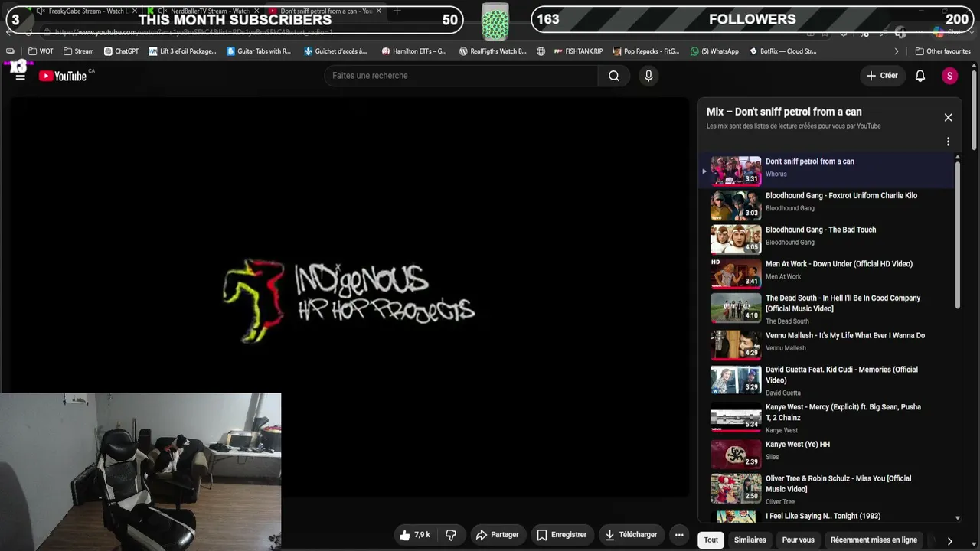This screenshot has height=551, width=980.
Task: Play Vennu Mallesh It's My Life
Action: click(x=828, y=344)
